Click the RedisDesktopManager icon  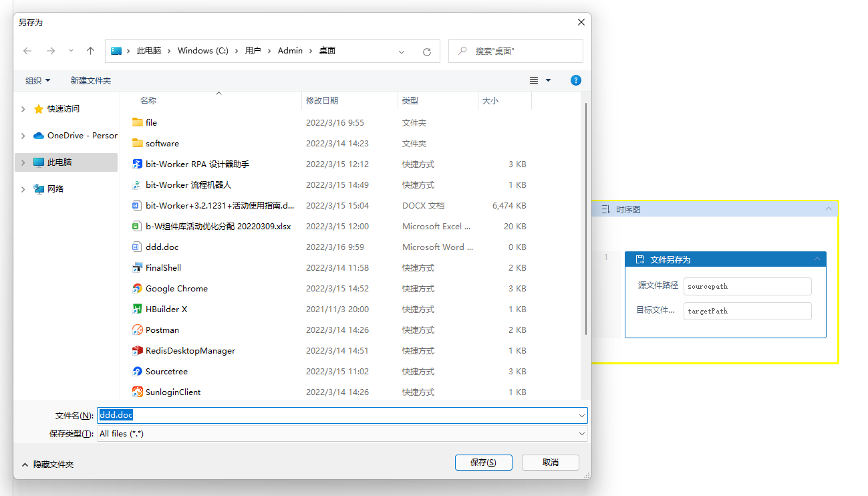pos(138,351)
